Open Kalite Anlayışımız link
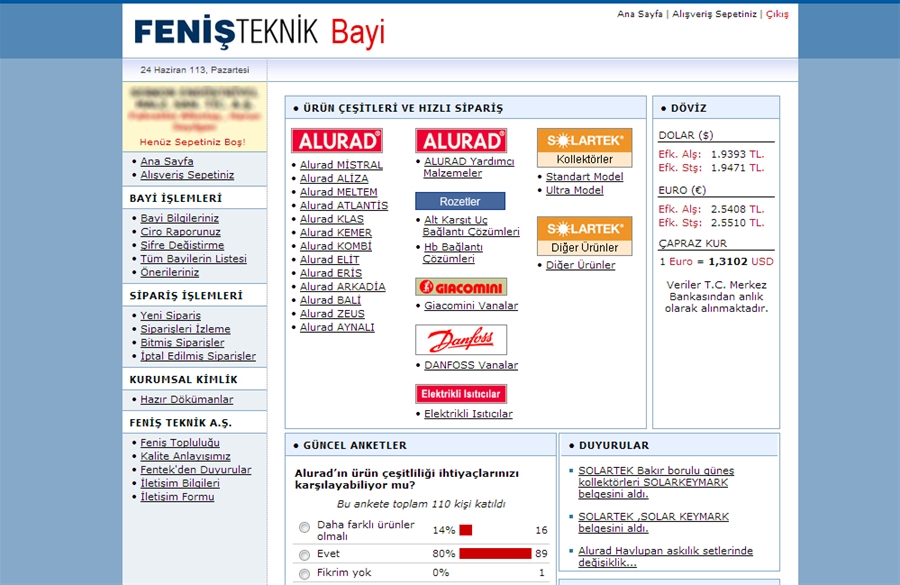Viewport: 900px width, 585px height. pyautogui.click(x=185, y=456)
